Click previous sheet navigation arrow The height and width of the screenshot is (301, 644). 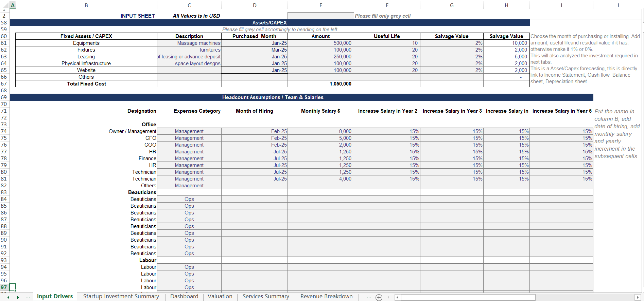tap(8, 298)
